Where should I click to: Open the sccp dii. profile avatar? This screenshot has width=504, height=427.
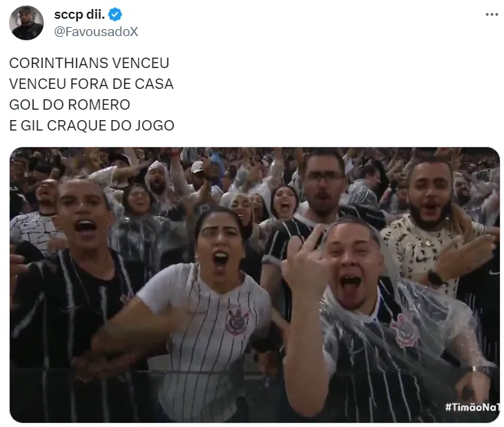(x=26, y=23)
